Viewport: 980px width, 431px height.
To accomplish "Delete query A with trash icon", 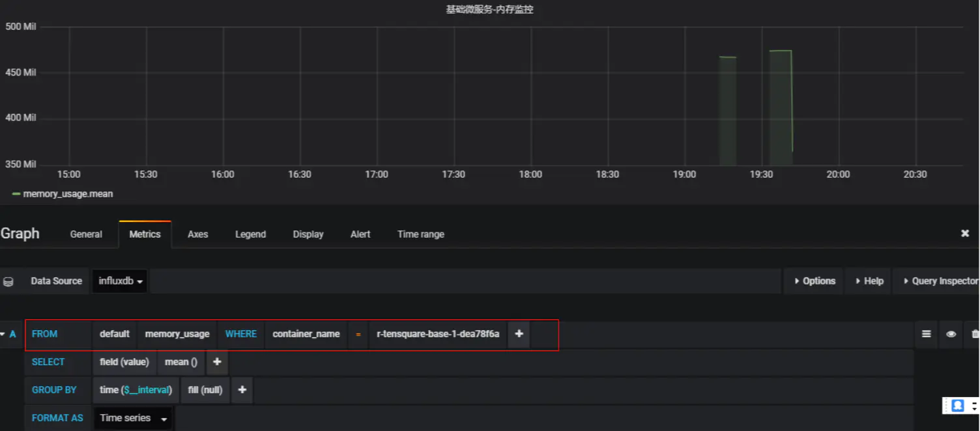I will tap(975, 334).
